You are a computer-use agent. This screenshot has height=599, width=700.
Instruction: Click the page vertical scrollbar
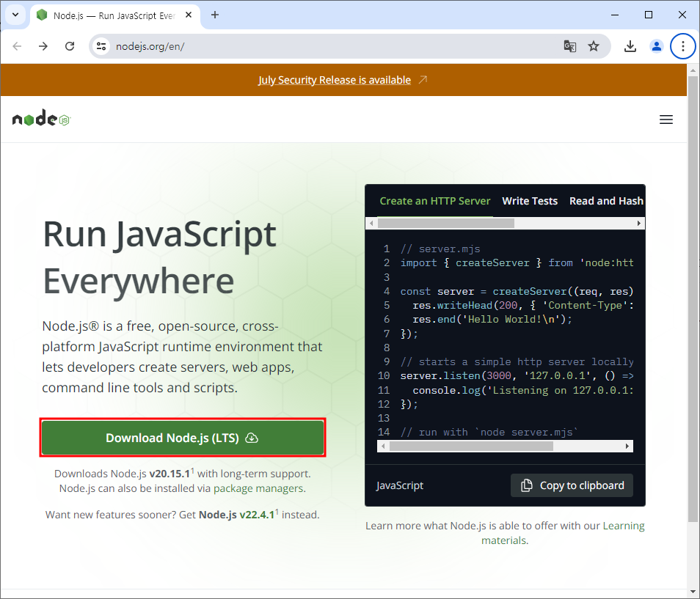pyautogui.click(x=693, y=299)
